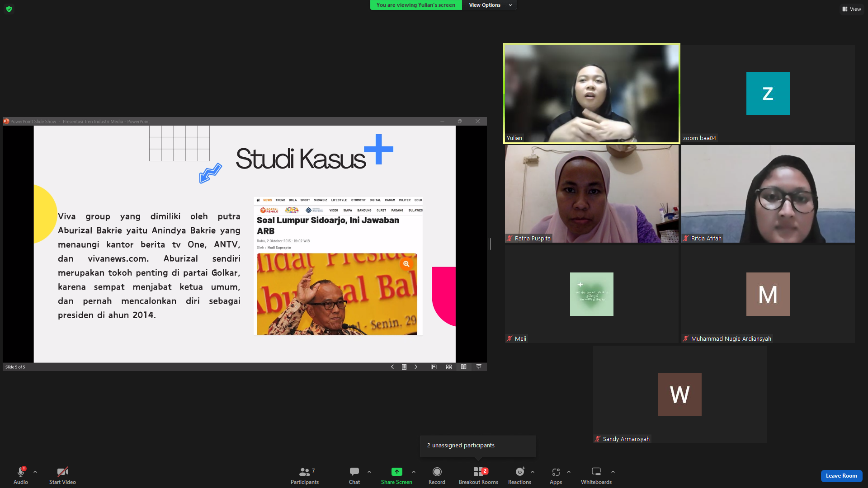
Task: Click SHOWBIZ tab in the article screenshot
Action: pyautogui.click(x=321, y=200)
